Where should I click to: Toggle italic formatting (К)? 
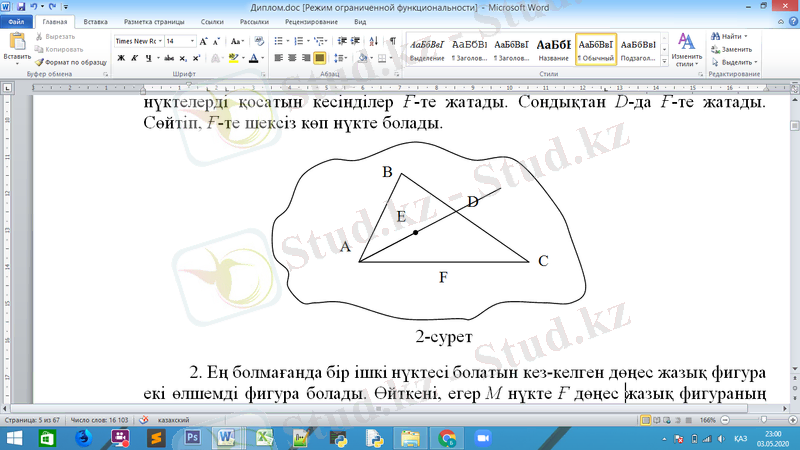pos(133,58)
